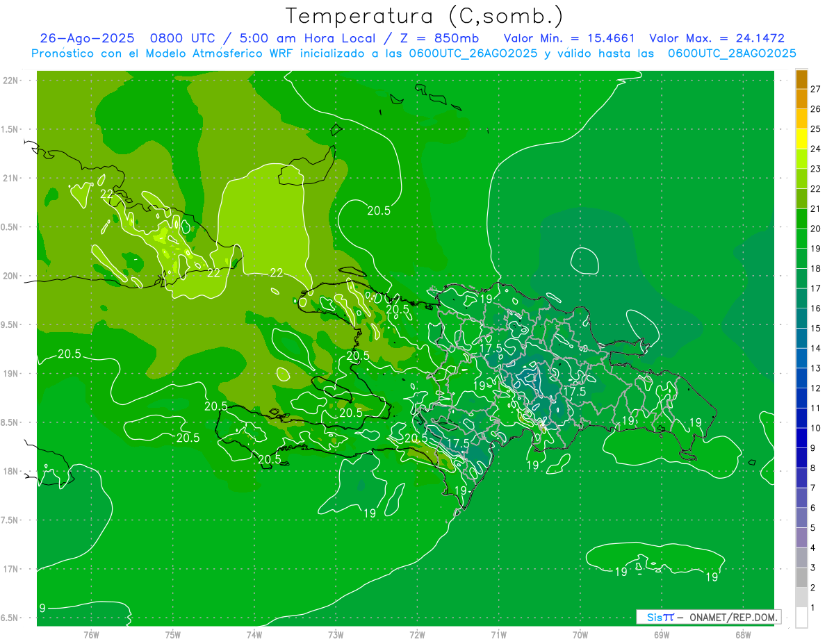
Task: Click the color scale label '18'
Action: [815, 268]
